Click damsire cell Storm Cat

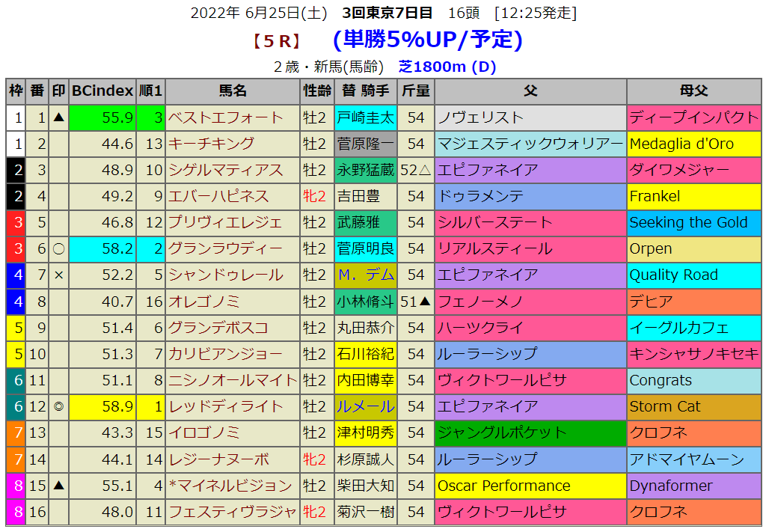coord(665,406)
